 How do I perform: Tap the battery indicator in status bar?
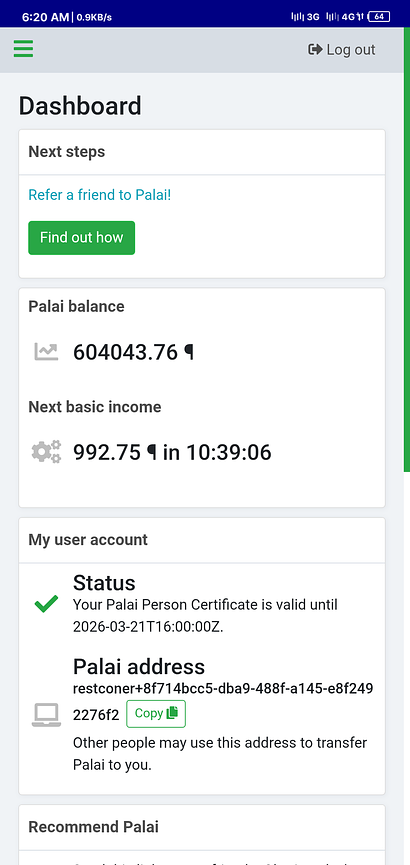click(x=379, y=17)
